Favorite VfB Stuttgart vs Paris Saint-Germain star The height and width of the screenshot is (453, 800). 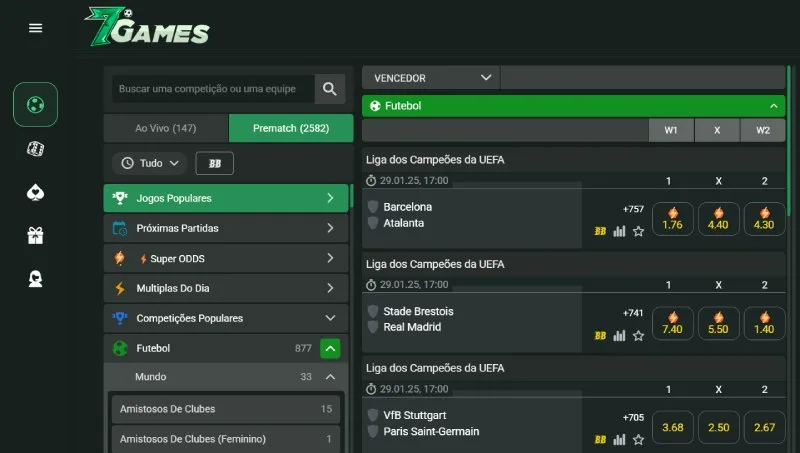638,439
